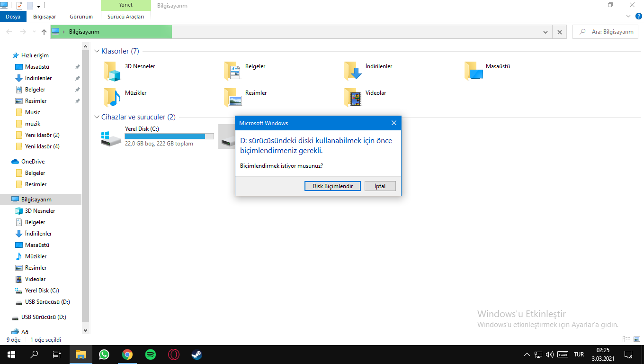Collapse the 'Cihazlar ve sürücüler (2)' group
Viewport: 644px width, 364px height.
pyautogui.click(x=97, y=117)
